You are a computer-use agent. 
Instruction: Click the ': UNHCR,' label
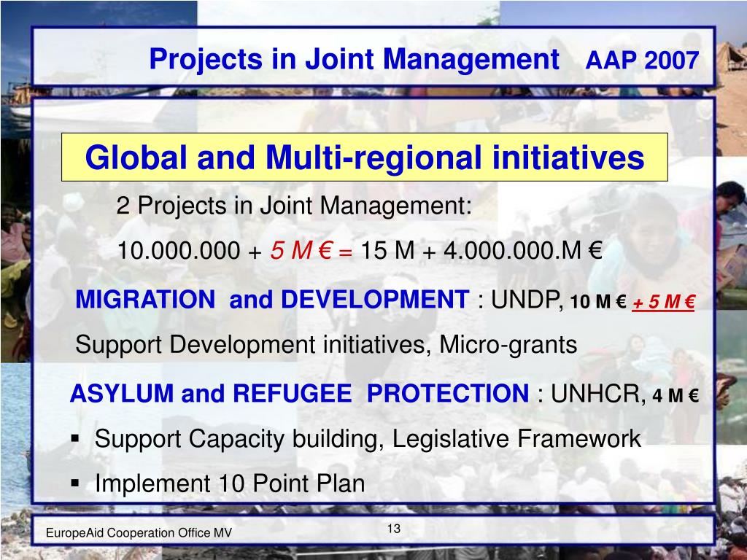point(592,394)
